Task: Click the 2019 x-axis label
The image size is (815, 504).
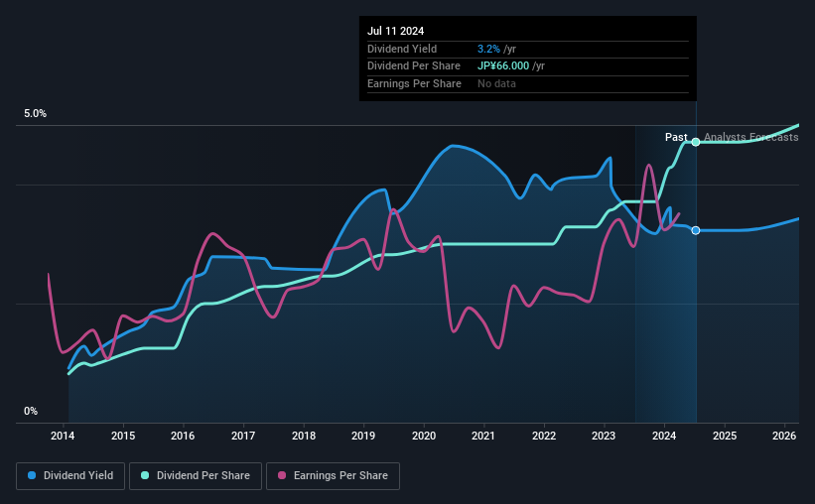Action: pyautogui.click(x=363, y=436)
